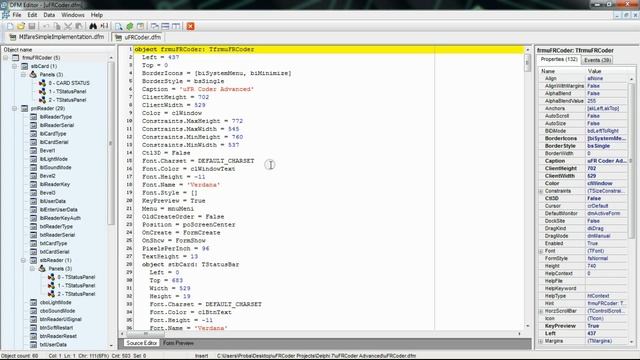Click code line with Font.Name = 'Verdana'

[x=181, y=185]
